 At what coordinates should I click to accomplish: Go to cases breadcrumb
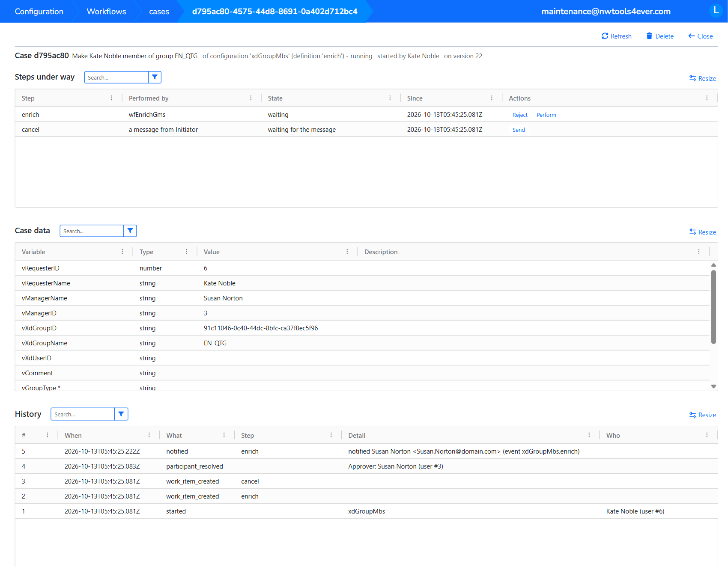pos(159,11)
